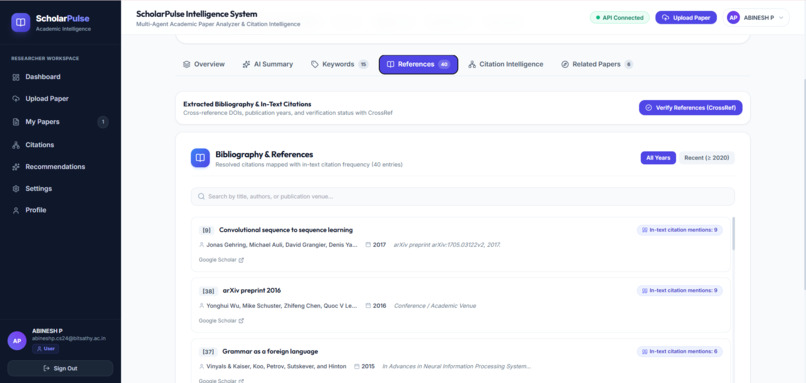The width and height of the screenshot is (806, 383).
Task: Click the Settings gear icon in sidebar
Action: point(16,189)
